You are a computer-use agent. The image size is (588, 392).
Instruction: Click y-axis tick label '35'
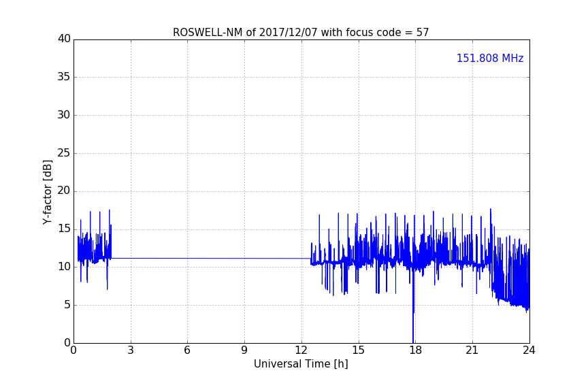pyautogui.click(x=64, y=77)
